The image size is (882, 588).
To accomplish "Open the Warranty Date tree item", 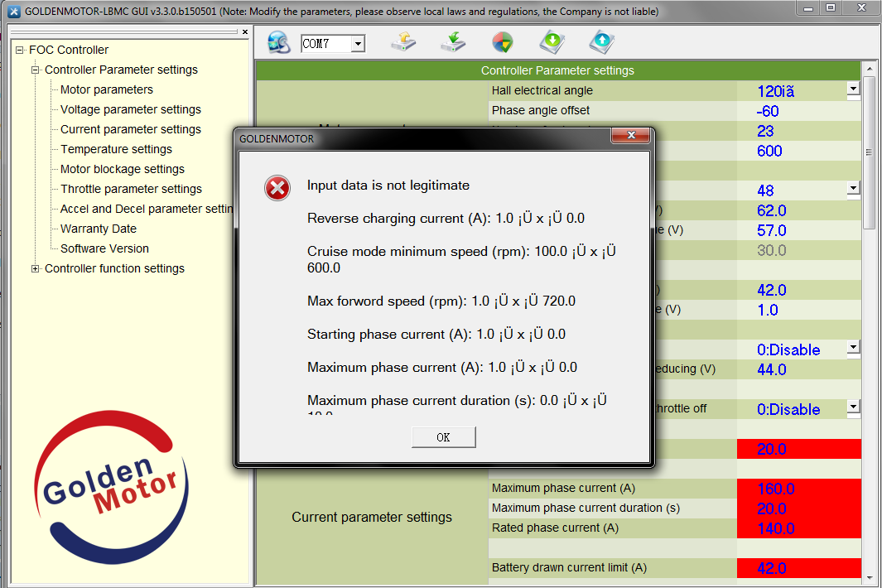I will coord(98,229).
